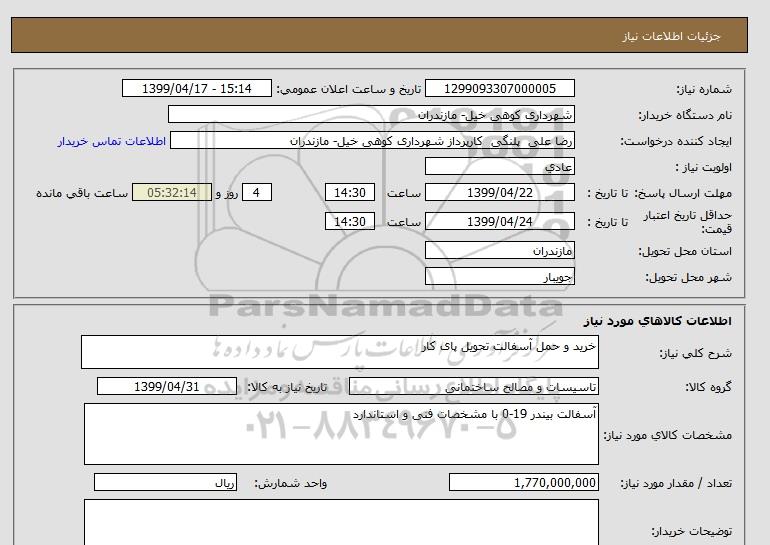Click the quantity field 1,770,000,000
Screen dimensions: 770x545
click(x=523, y=483)
